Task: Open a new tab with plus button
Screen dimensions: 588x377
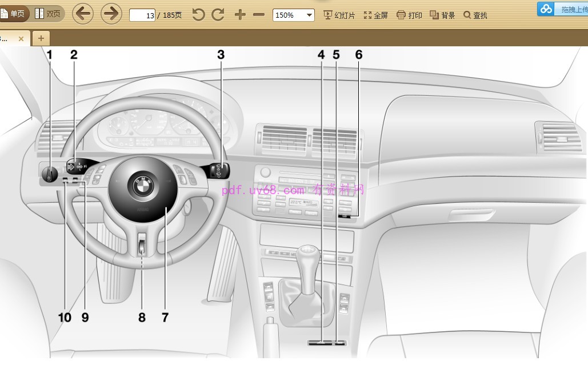Action: click(41, 39)
